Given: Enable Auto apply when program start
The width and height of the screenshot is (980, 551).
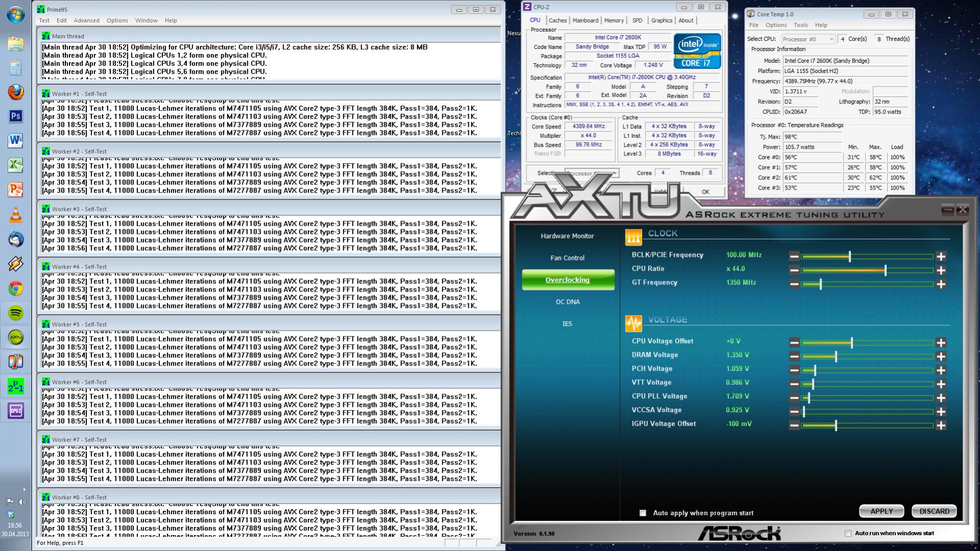Looking at the screenshot, I should [642, 513].
